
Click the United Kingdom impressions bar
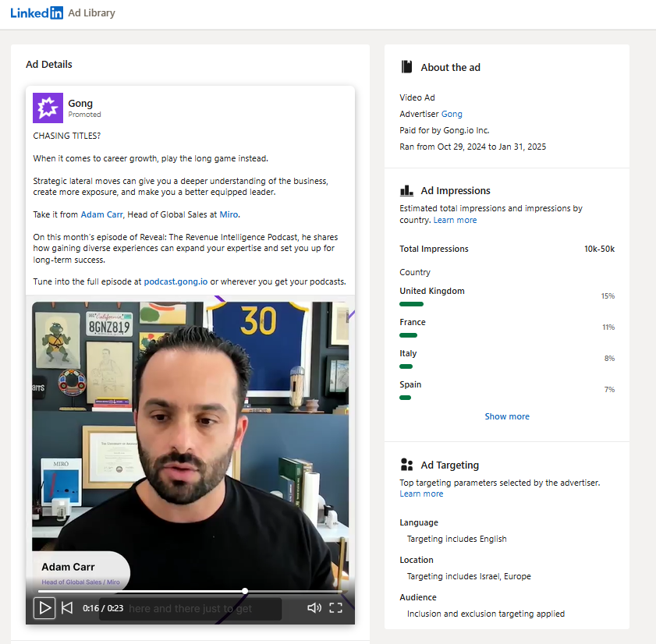tap(411, 304)
